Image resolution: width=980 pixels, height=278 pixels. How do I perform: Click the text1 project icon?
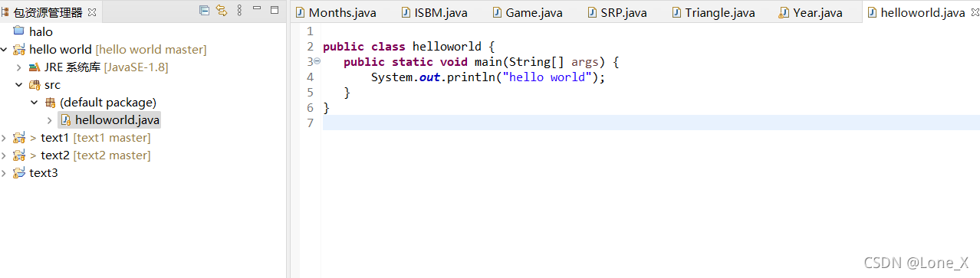click(x=19, y=138)
